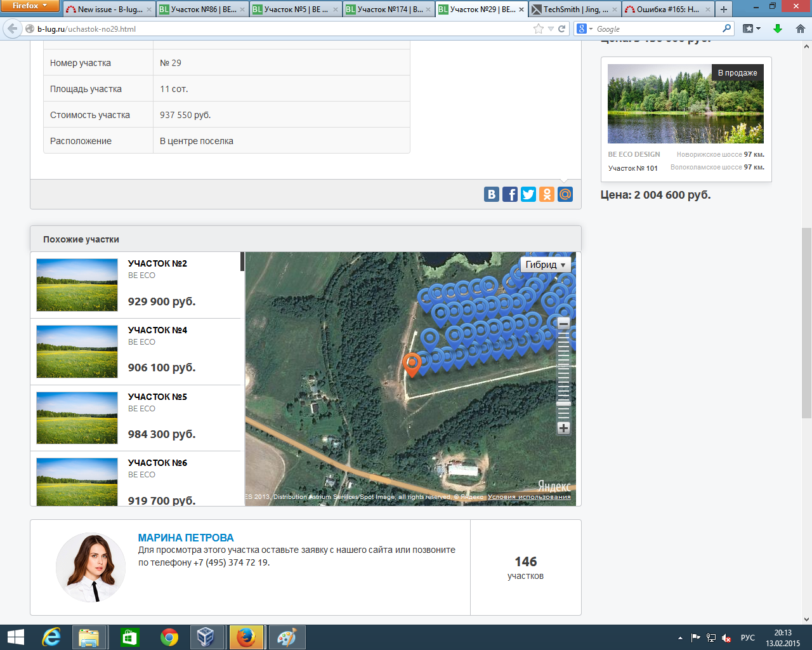The image size is (812, 650).
Task: Click the map zoom minus button
Action: (563, 324)
